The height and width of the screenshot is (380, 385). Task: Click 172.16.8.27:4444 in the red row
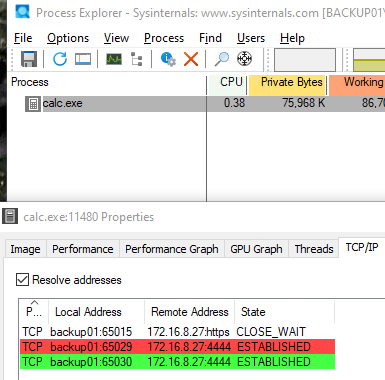189,347
